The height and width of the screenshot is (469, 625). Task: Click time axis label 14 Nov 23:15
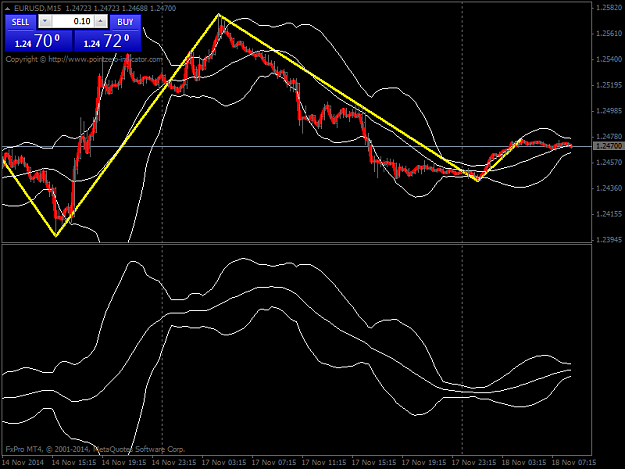(174, 463)
